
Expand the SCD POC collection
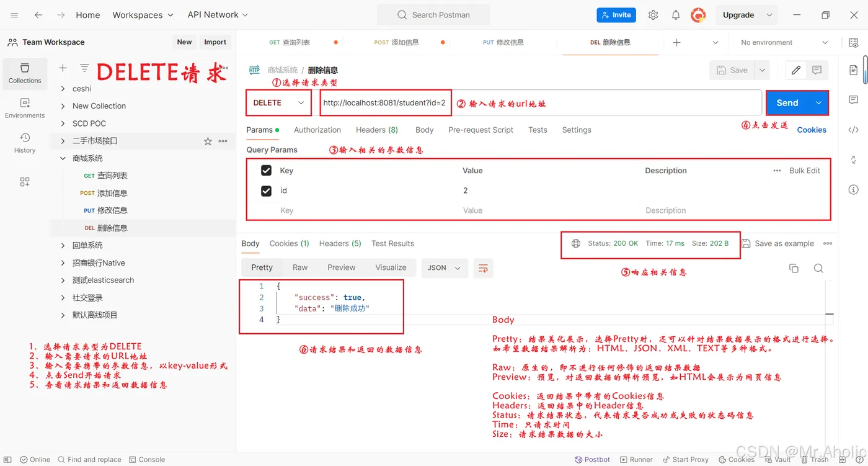63,123
